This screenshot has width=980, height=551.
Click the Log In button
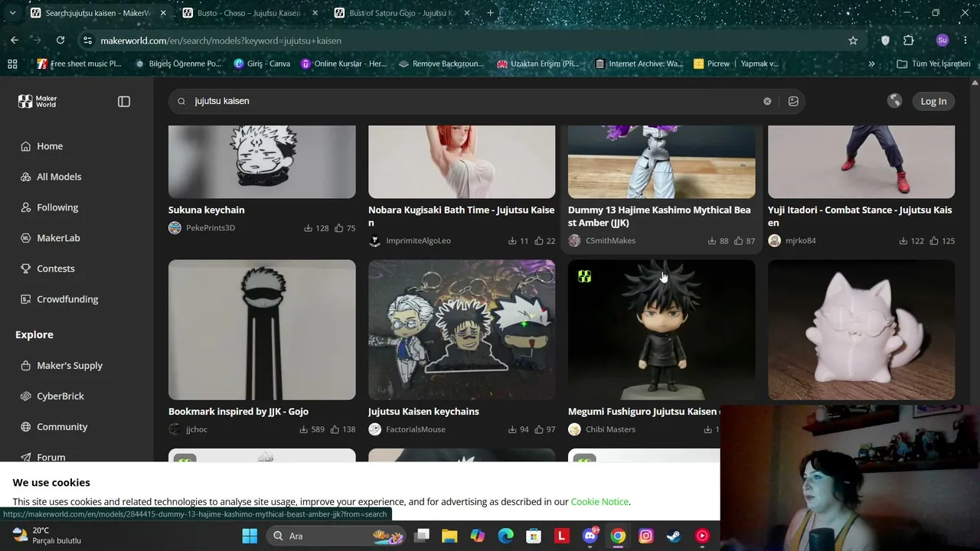coord(933,101)
